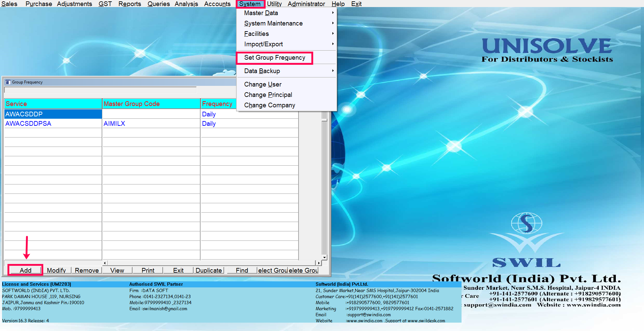
Task: Open the Reports menu
Action: point(129,4)
